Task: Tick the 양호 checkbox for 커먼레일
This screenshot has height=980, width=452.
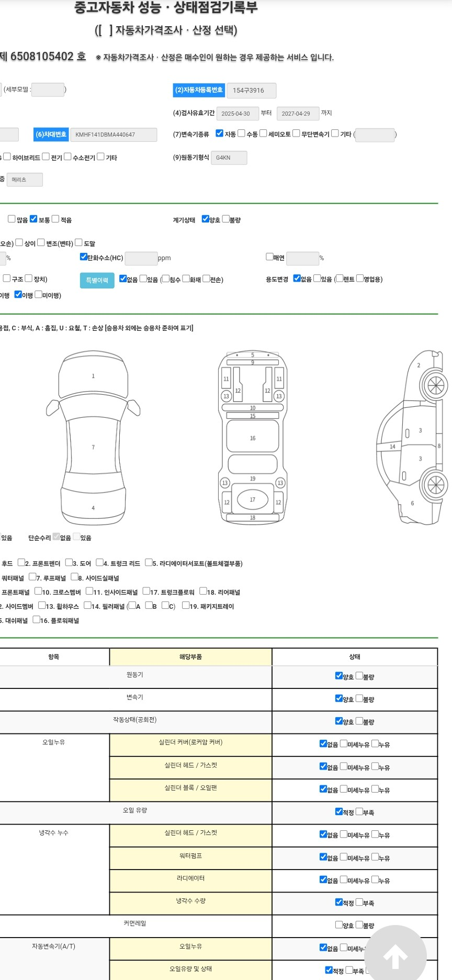Action: (x=339, y=925)
